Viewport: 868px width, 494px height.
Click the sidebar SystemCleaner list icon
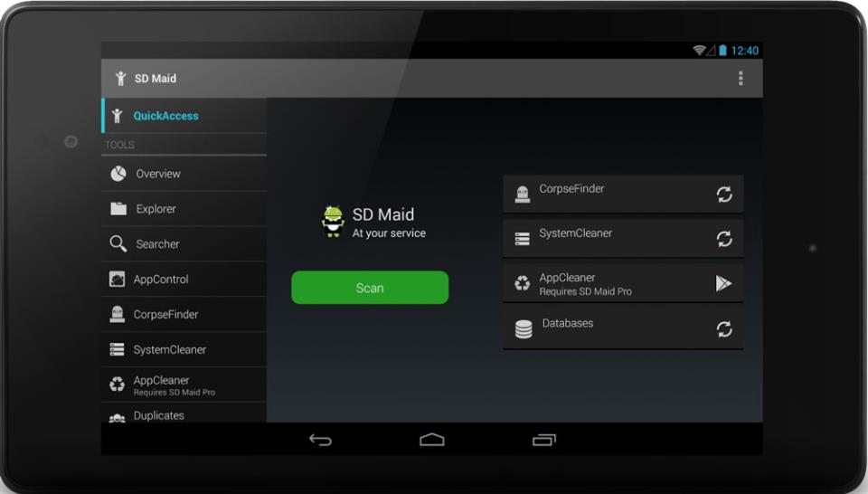[x=117, y=349]
